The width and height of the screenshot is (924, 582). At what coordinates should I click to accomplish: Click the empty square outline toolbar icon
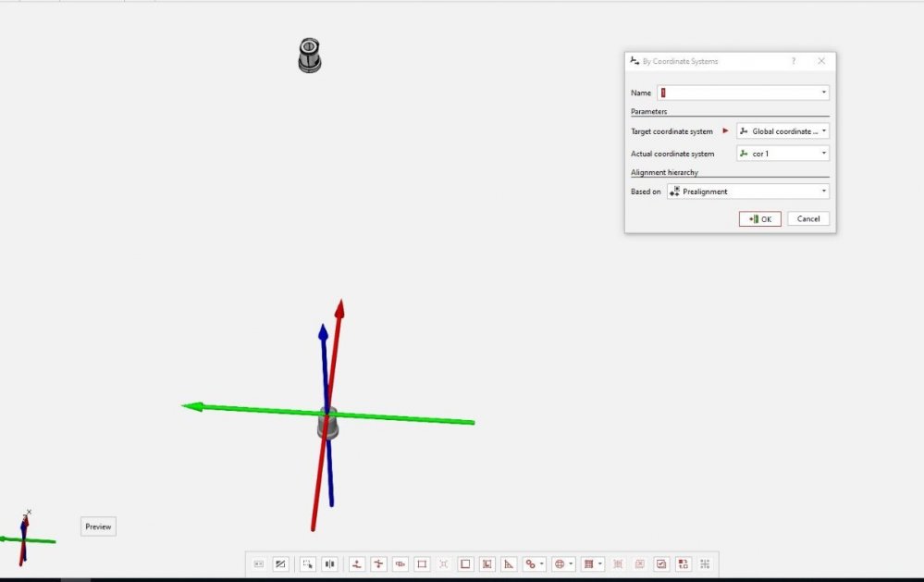coord(465,563)
